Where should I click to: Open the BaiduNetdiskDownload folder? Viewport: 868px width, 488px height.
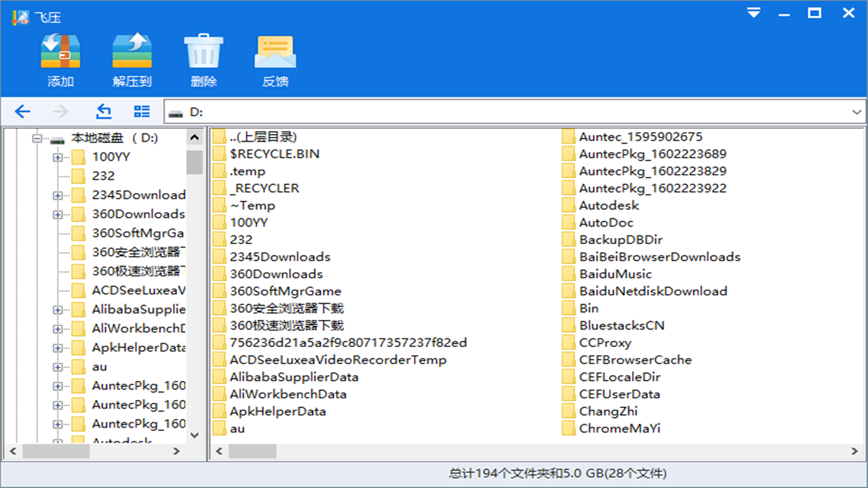652,291
